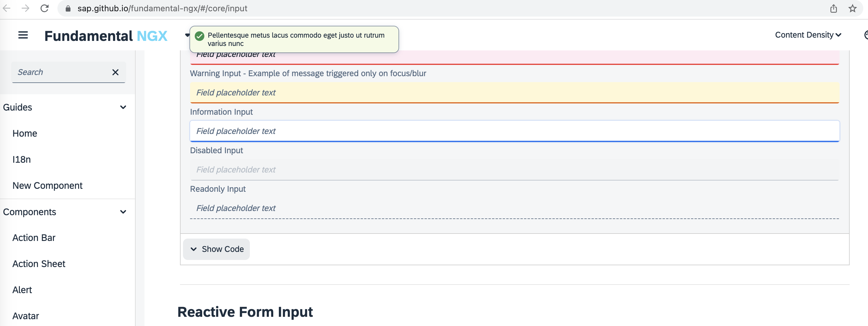Open the Action Sheet sidebar entry

tap(39, 263)
